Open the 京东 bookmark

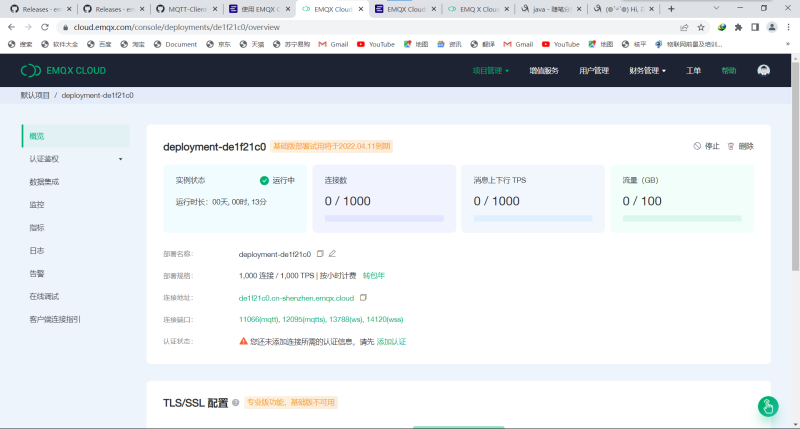pyautogui.click(x=218, y=44)
